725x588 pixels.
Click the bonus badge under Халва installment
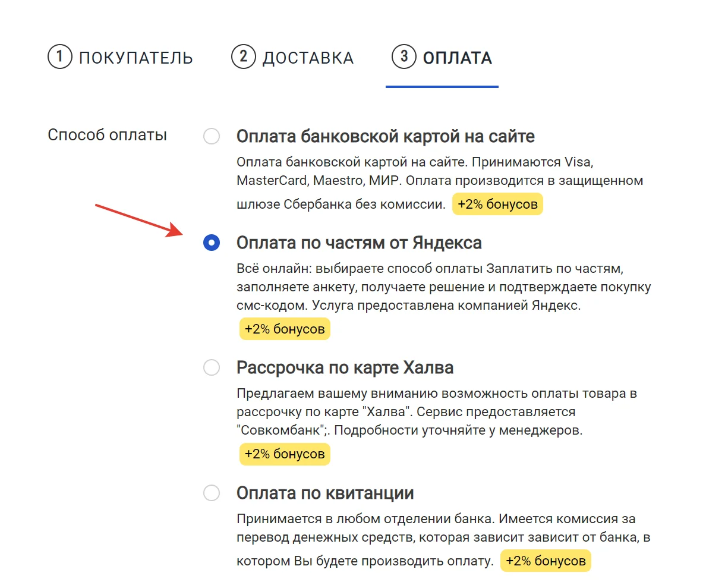point(285,454)
